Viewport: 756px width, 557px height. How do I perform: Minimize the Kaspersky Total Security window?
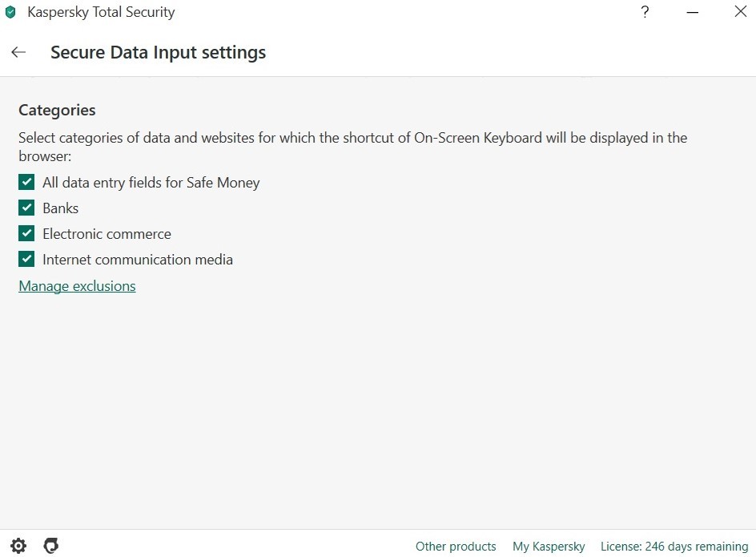693,12
